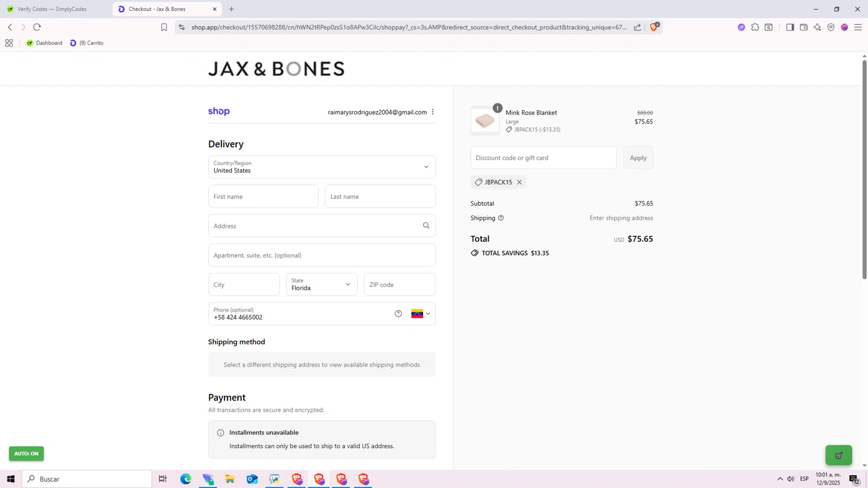This screenshot has width=868, height=488.
Task: Bookmark this page icon
Action: pyautogui.click(x=164, y=27)
